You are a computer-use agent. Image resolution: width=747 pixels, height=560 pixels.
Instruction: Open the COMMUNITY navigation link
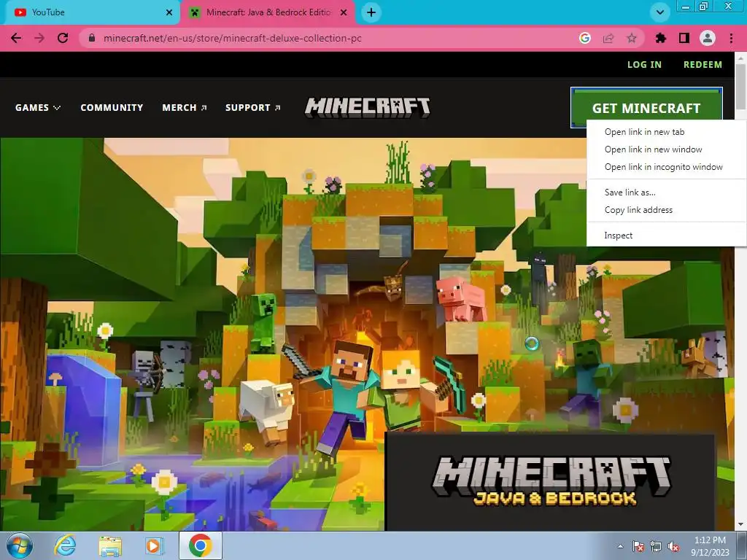[112, 108]
